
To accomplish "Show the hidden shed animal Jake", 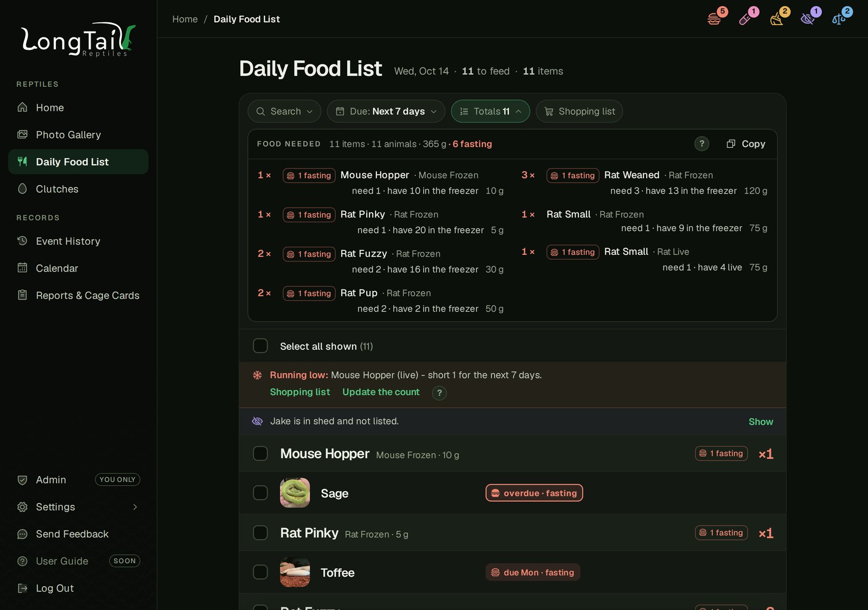I will coord(761,422).
